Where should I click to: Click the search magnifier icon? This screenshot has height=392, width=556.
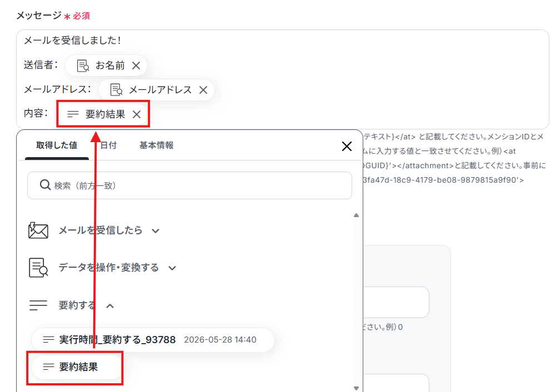(45, 185)
